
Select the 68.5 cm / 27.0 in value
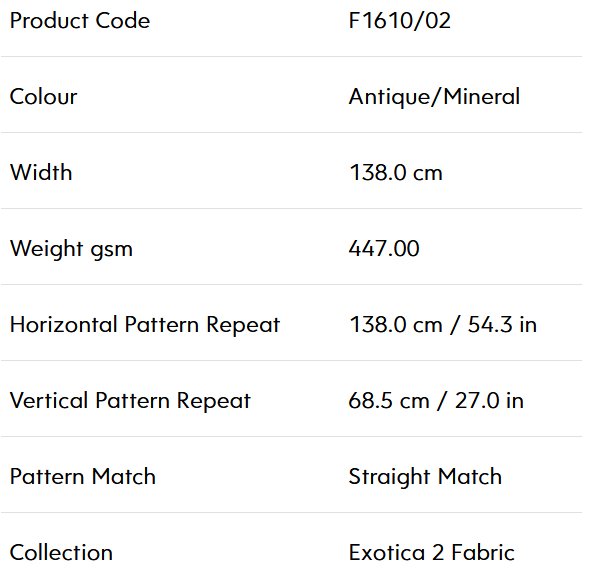click(436, 401)
